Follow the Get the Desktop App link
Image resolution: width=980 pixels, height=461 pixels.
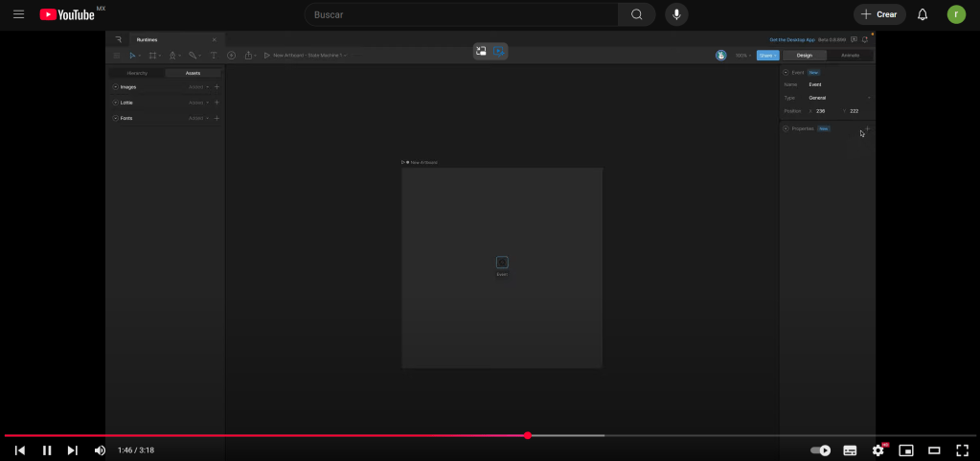point(791,39)
